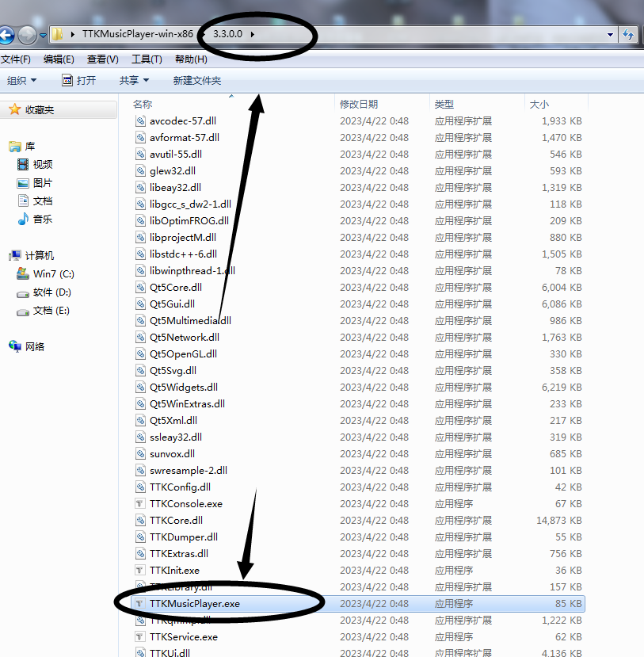Open the 帮助(H) menu
Screen dimensions: 644x657
[x=191, y=59]
